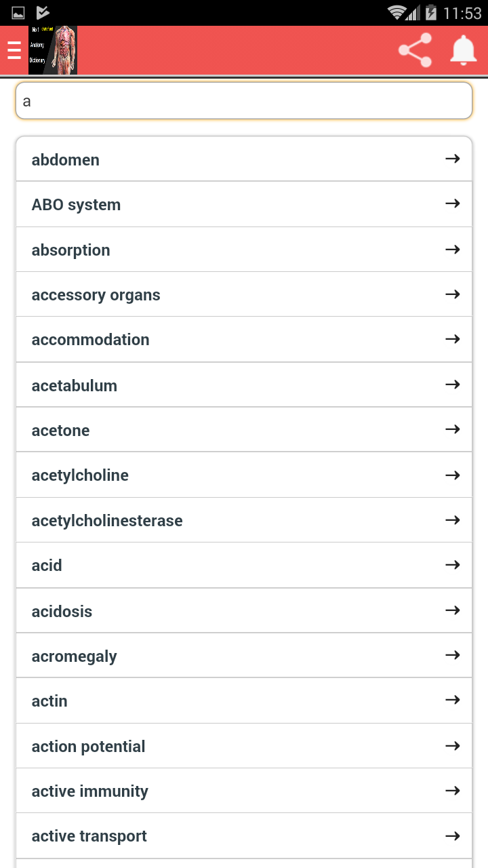Open the acetabulum entry
The width and height of the screenshot is (488, 868).
[x=75, y=386]
